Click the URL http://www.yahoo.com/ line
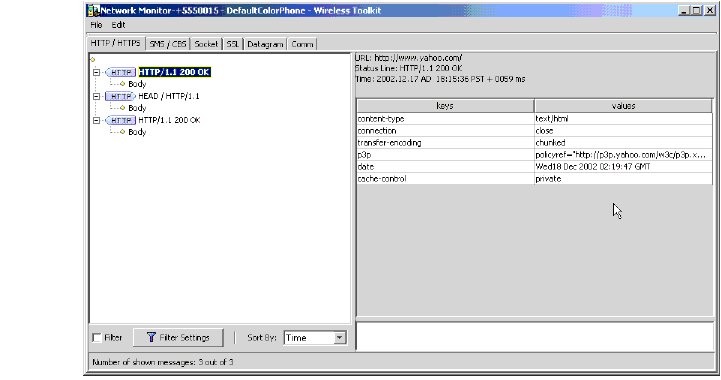721x380 pixels. click(x=408, y=58)
